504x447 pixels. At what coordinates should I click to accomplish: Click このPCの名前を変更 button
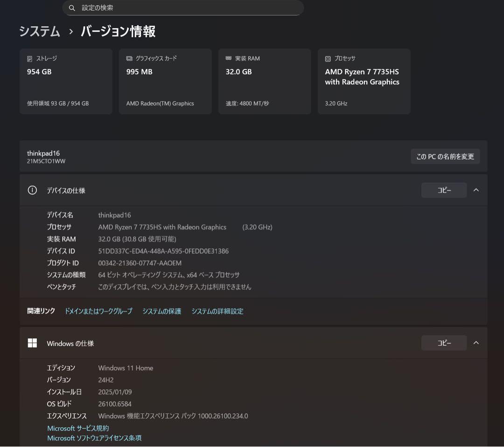pos(445,156)
